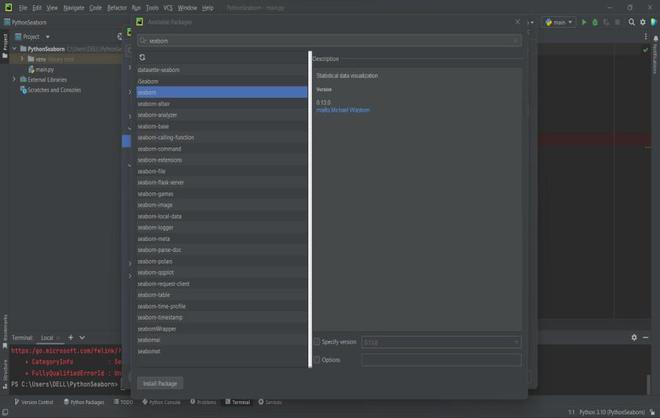Open the File menu
The height and width of the screenshot is (418, 660).
pos(23,8)
